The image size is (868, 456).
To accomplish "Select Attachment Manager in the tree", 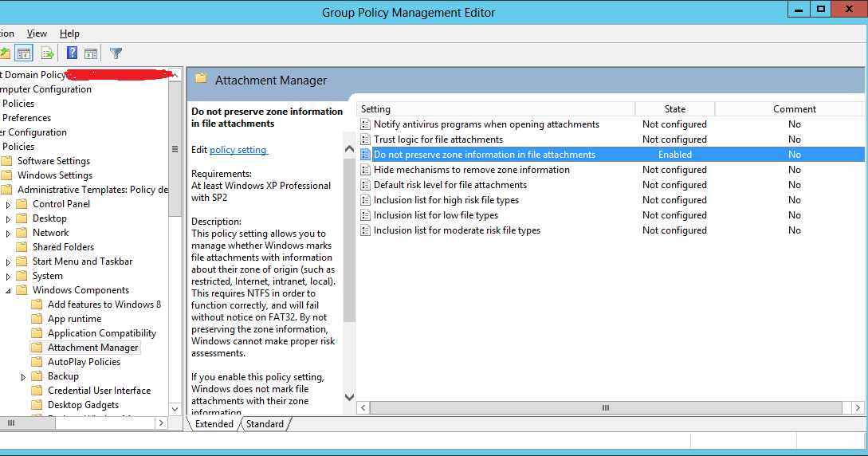I will [x=93, y=348].
